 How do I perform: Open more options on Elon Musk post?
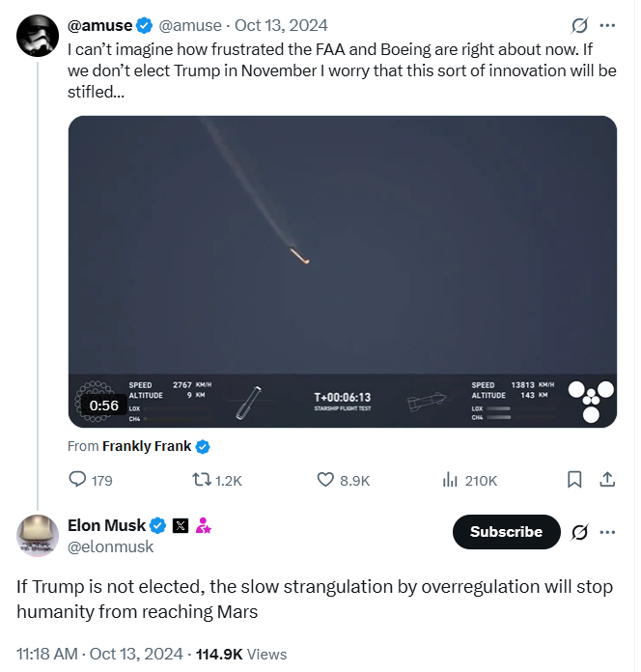(607, 532)
